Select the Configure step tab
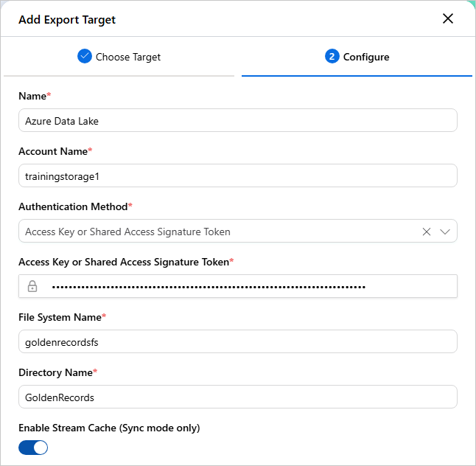This screenshot has width=476, height=466. pyautogui.click(x=357, y=57)
